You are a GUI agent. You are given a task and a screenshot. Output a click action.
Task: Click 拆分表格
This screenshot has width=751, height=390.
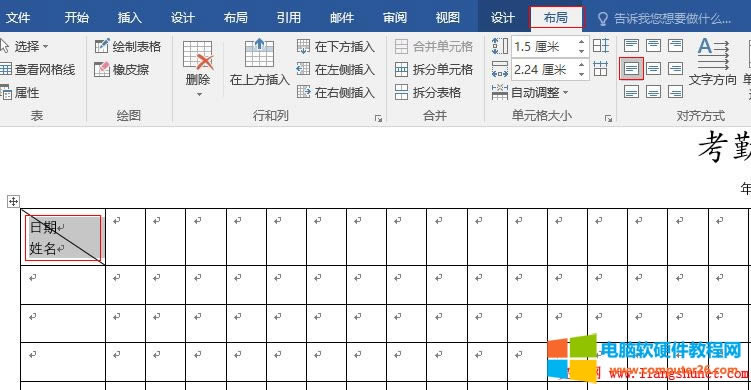(428, 92)
